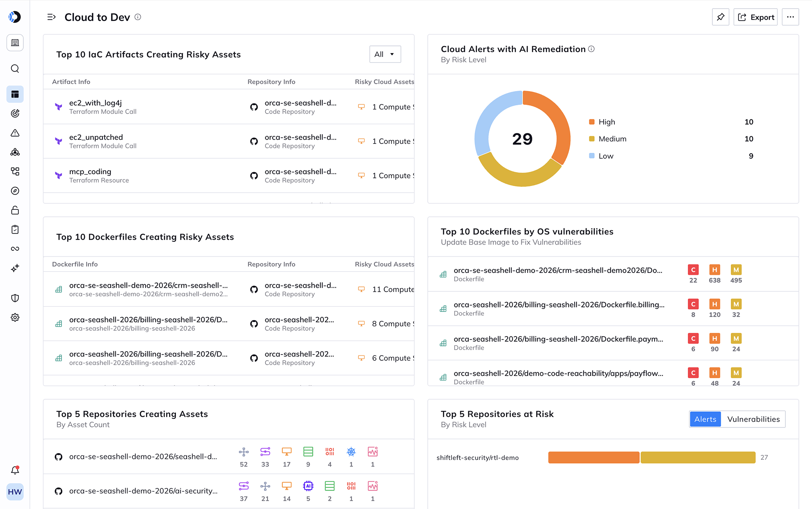This screenshot has height=509, width=812.
Task: Click the Medium badge showing 495
Action: coord(736,270)
